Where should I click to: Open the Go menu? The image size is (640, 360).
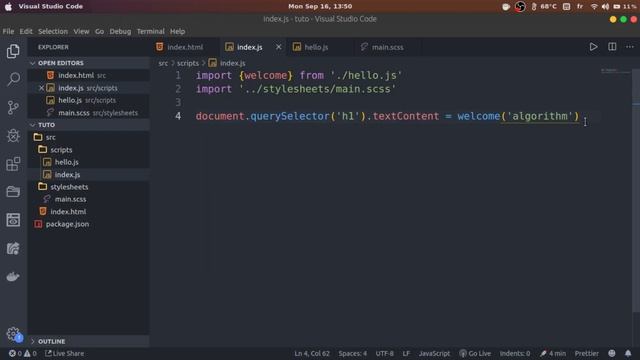coord(99,31)
